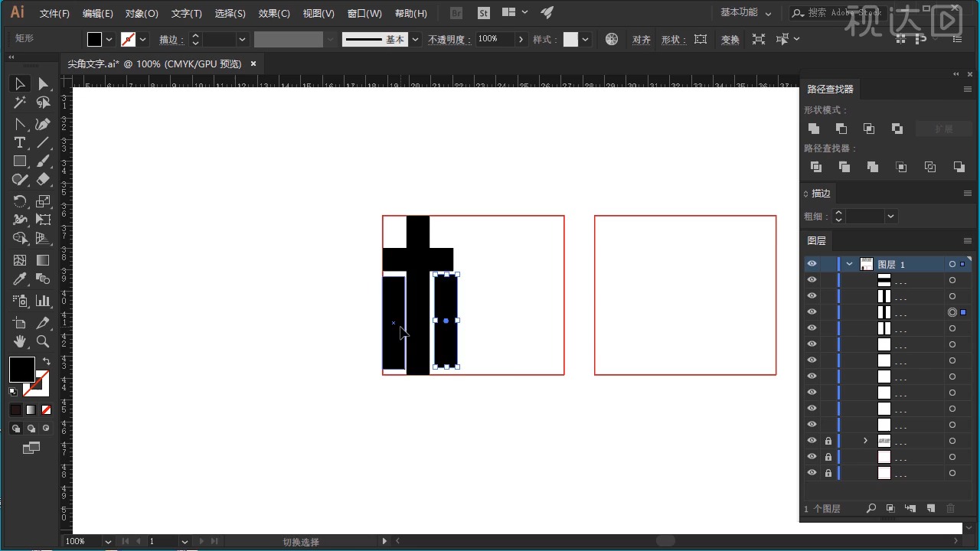Image resolution: width=980 pixels, height=551 pixels.
Task: Open the 基本功能 workspace dropdown
Action: click(x=746, y=13)
